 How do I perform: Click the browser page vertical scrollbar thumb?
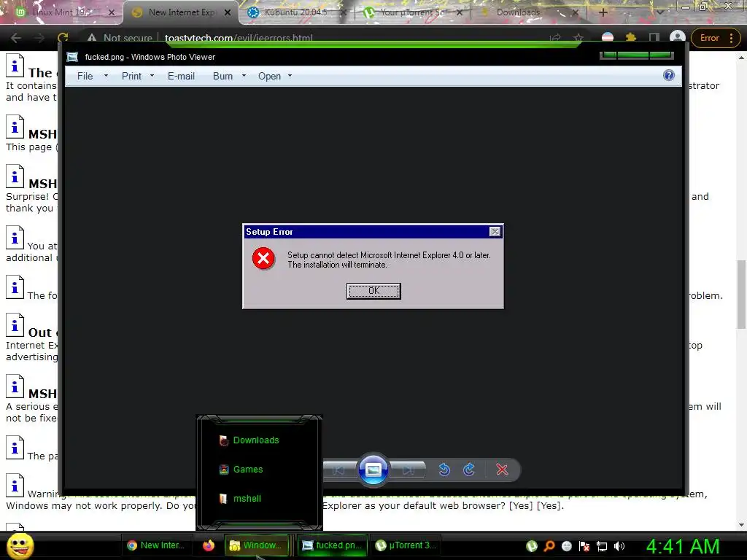[741, 294]
